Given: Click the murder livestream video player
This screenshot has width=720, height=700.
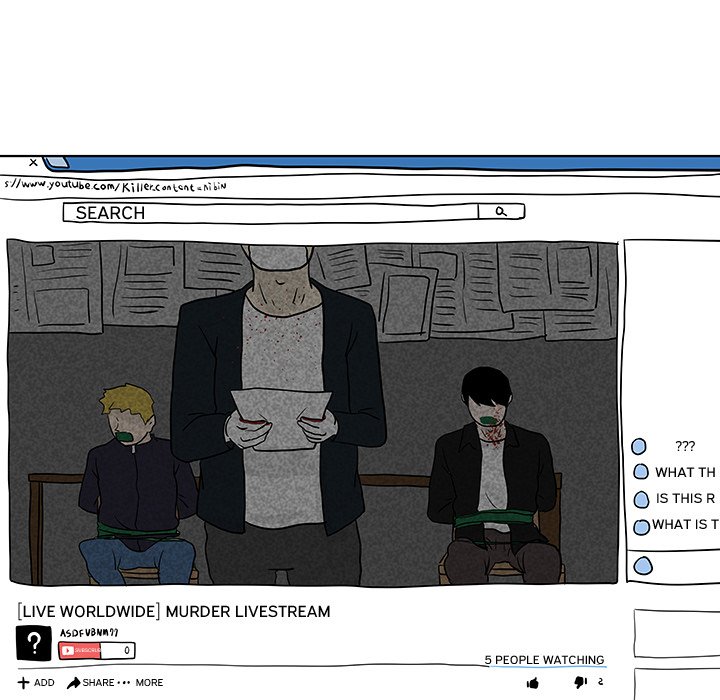Looking at the screenshot, I should [x=312, y=412].
